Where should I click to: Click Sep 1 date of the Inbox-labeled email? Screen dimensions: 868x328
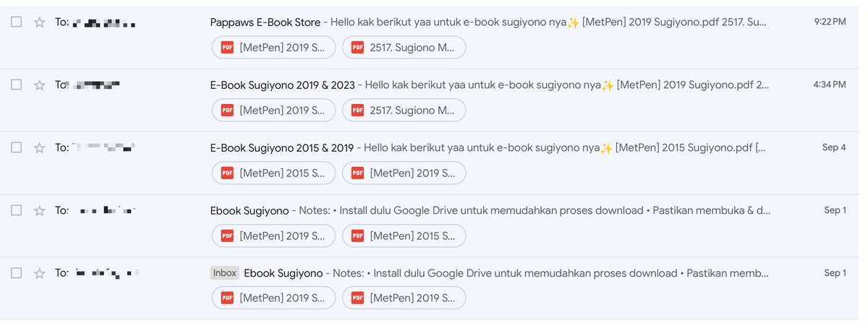pyautogui.click(x=835, y=273)
